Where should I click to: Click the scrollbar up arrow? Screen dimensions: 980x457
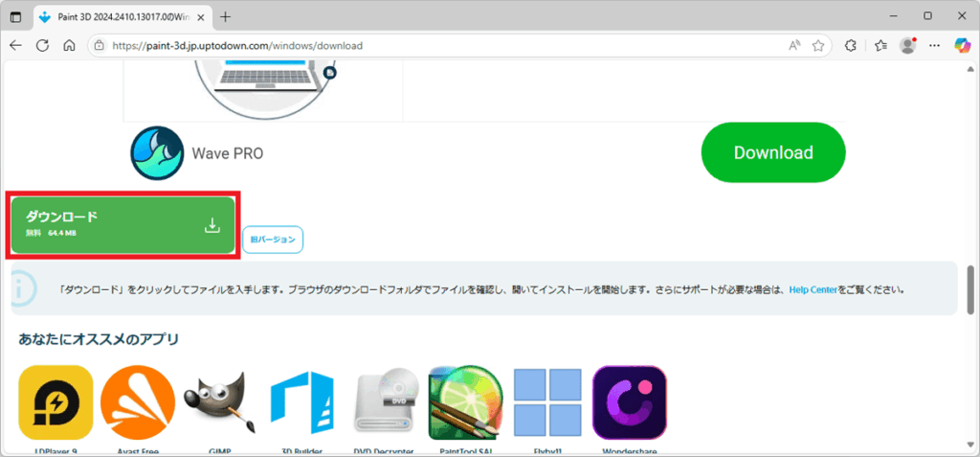coord(970,68)
